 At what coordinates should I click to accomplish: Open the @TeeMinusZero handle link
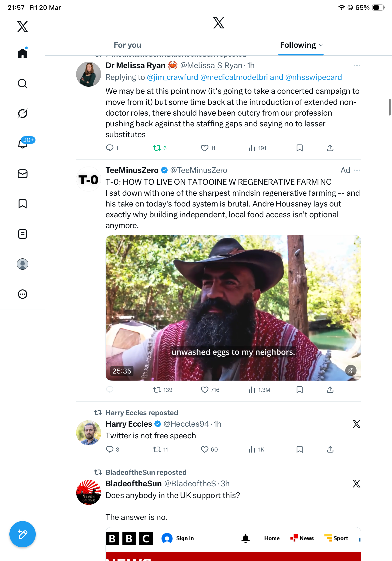[x=198, y=170]
